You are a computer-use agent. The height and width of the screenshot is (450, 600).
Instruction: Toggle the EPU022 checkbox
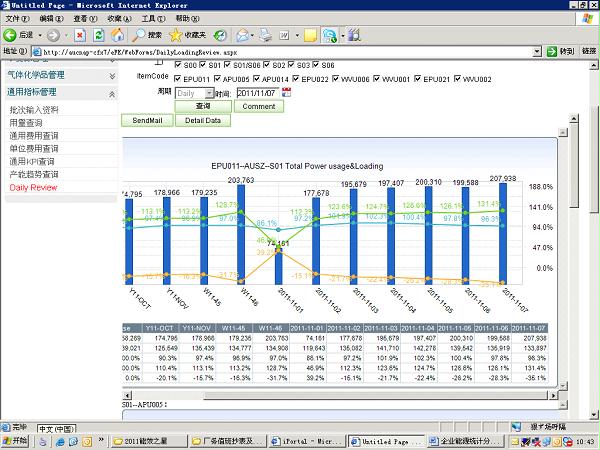296,78
